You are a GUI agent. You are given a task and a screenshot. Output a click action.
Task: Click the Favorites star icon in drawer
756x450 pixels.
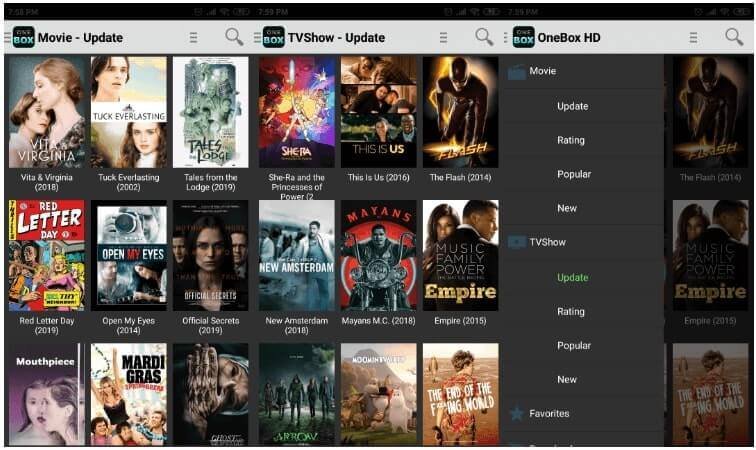click(x=516, y=413)
